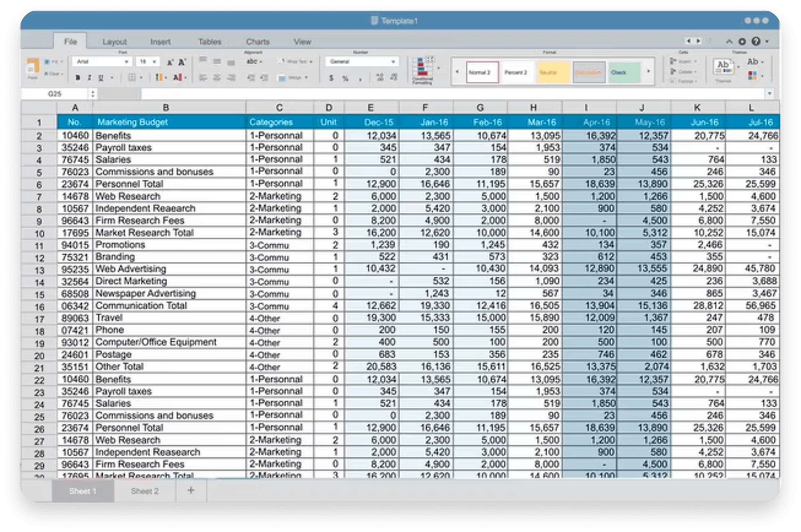The height and width of the screenshot is (532, 801).
Task: Click the cell styles gallery next arrow
Action: [648, 72]
